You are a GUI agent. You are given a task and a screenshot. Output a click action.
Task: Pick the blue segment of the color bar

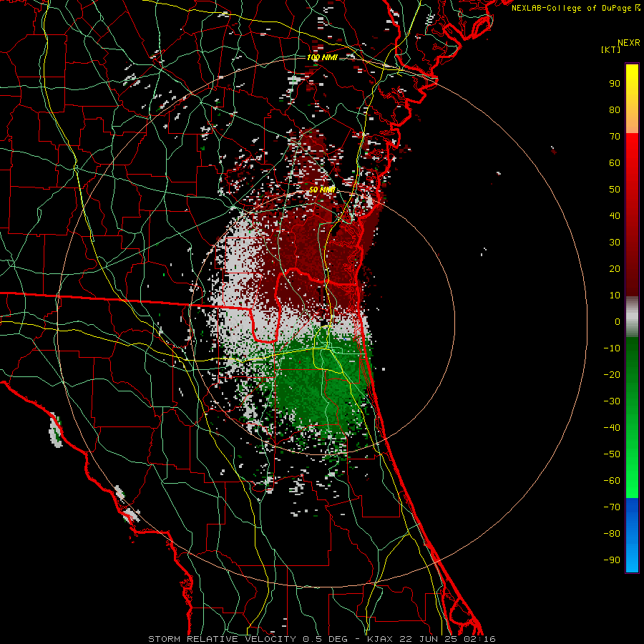click(x=632, y=535)
